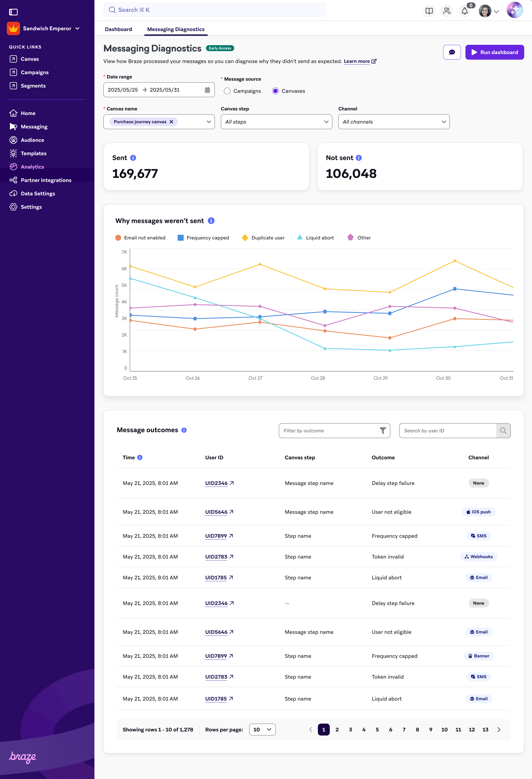
Task: Open the notifications bell
Action: (x=464, y=11)
